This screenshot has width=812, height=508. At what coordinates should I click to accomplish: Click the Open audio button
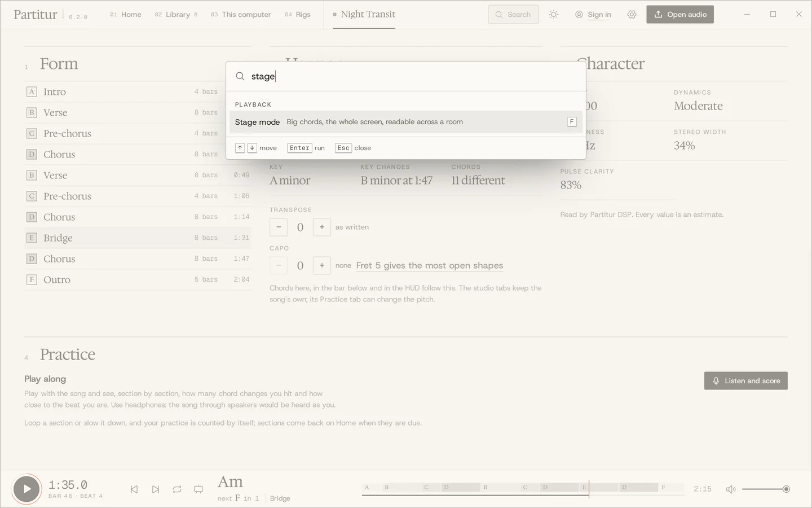pos(680,15)
